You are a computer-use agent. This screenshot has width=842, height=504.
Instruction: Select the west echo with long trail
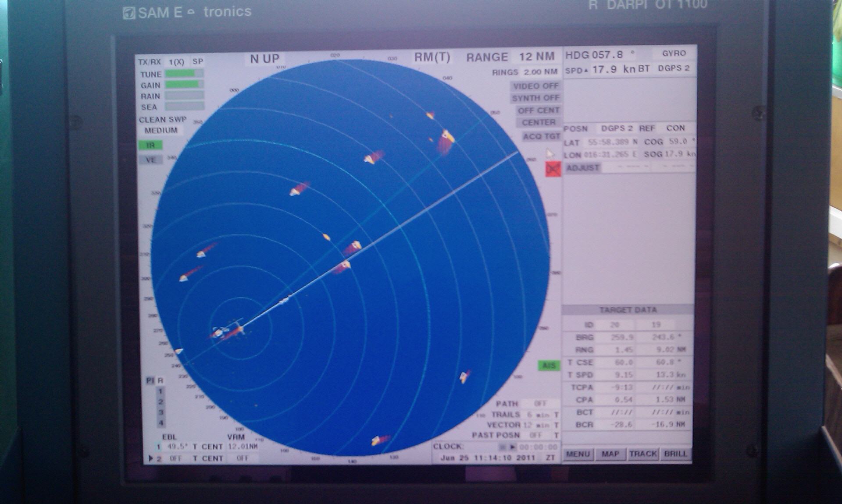190,274
